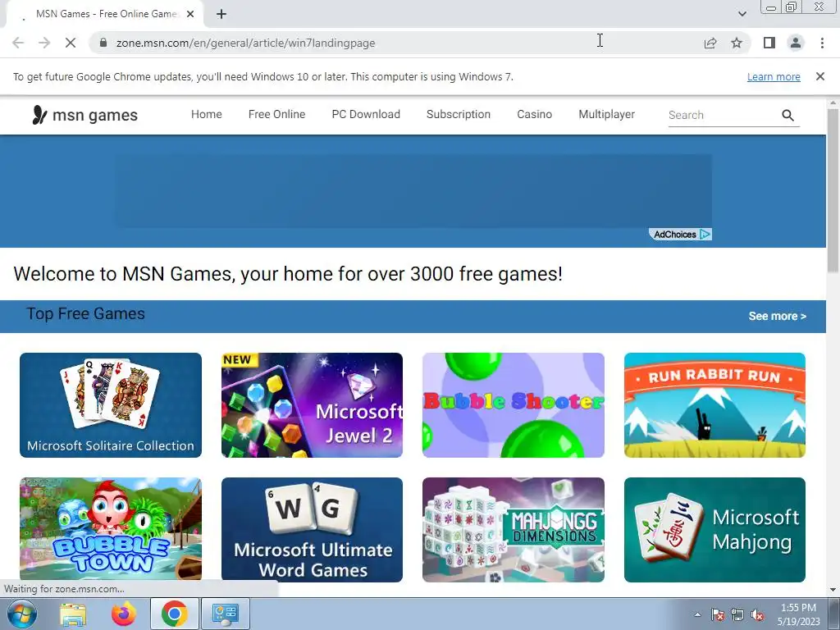View site info via the lock icon
The image size is (840, 630).
pos(104,43)
